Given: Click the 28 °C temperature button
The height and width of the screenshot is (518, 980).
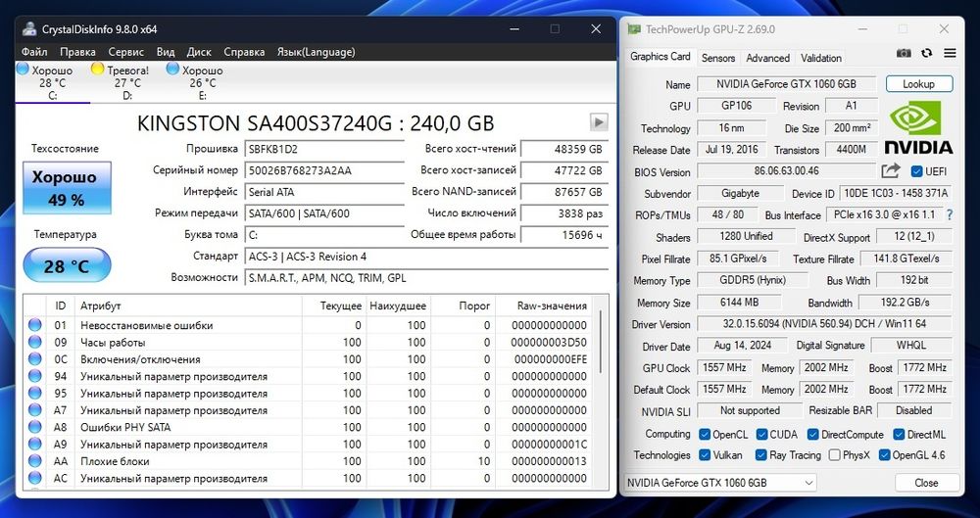Looking at the screenshot, I should tap(67, 265).
